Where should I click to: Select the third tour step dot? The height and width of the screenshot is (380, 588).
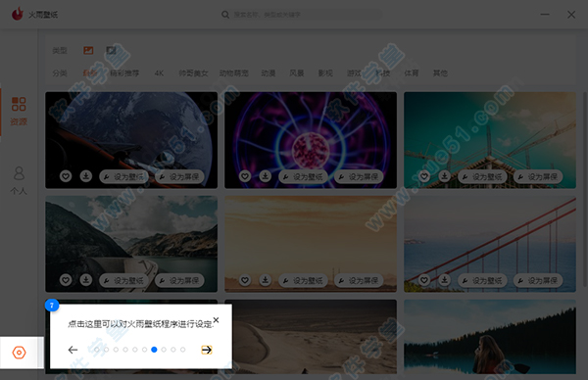click(116, 350)
